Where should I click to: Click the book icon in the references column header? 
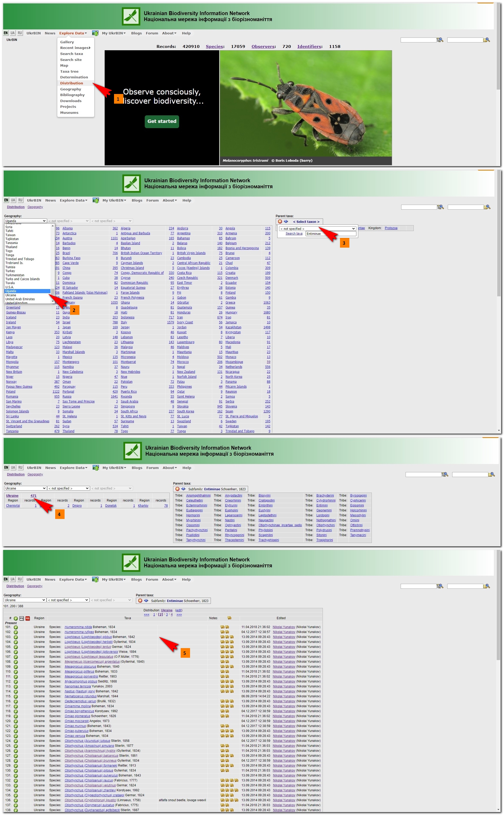click(229, 618)
